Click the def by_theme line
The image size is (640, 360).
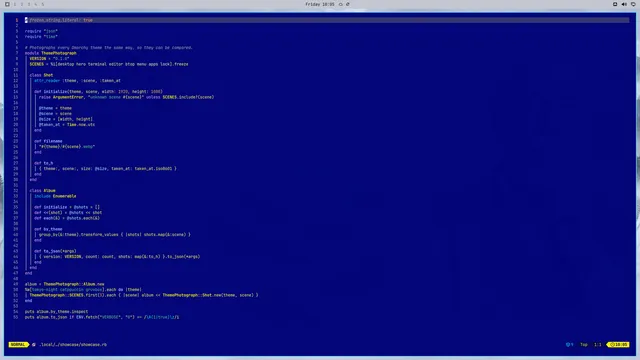48,229
